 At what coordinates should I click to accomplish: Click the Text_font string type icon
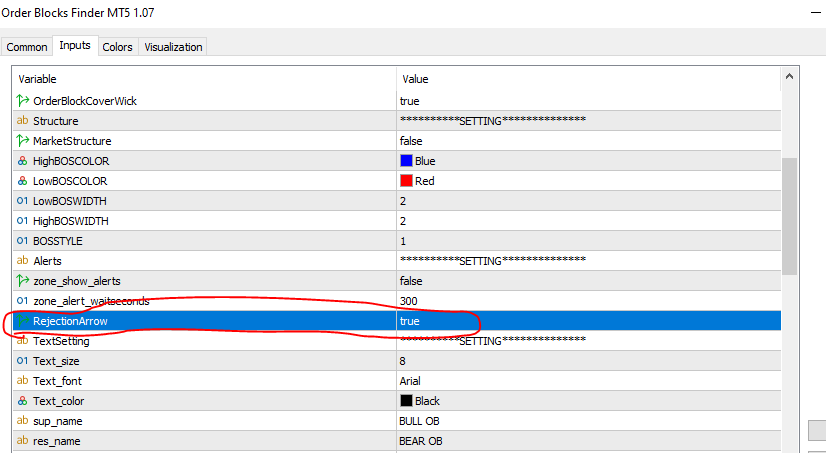point(23,380)
